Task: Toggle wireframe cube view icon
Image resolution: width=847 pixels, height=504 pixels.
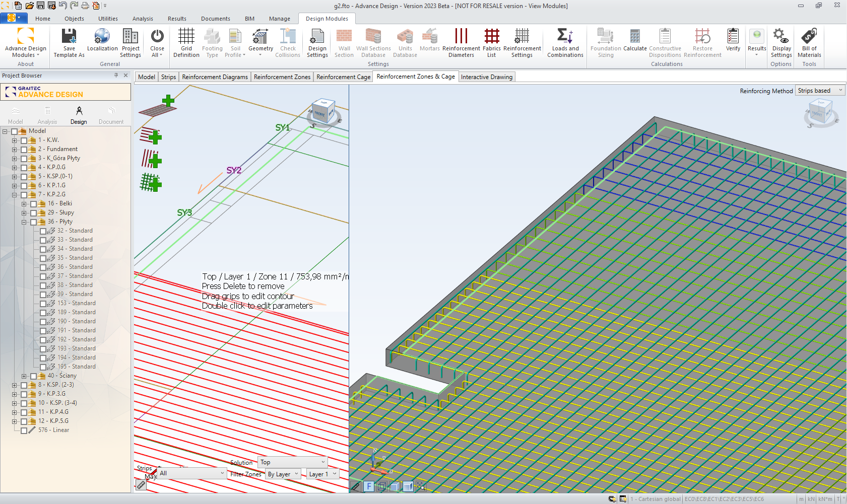Action: (382, 486)
